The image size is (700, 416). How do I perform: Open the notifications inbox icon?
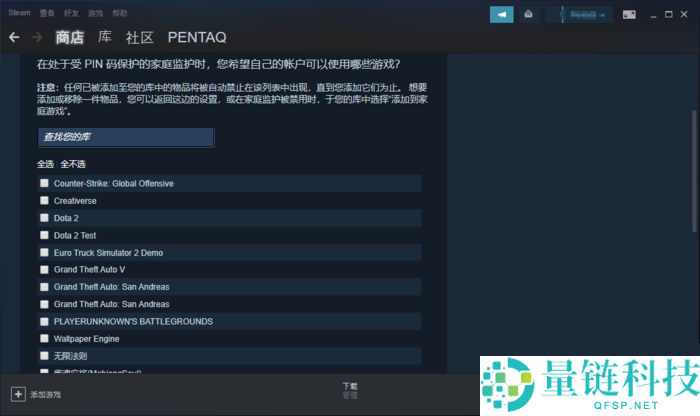point(529,14)
